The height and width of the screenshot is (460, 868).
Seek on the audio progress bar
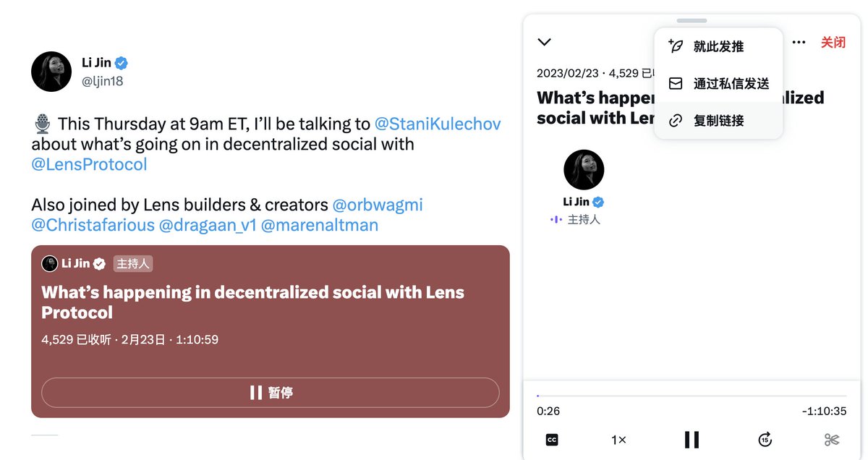point(692,396)
